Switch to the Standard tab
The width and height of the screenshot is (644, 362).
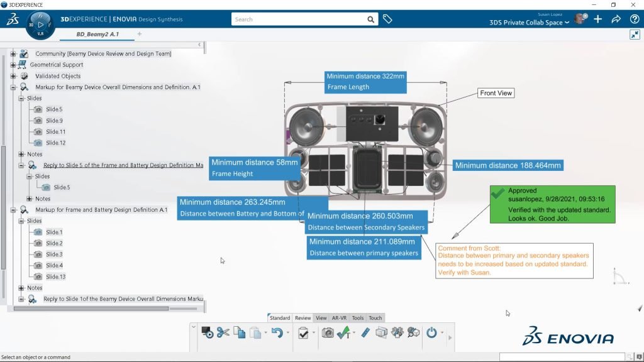(x=280, y=317)
